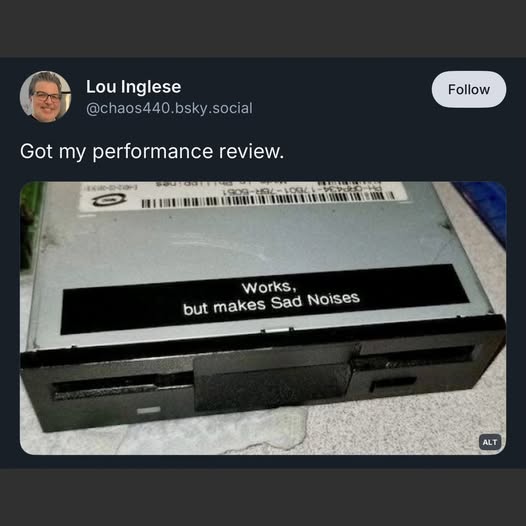Click the dark bar above the post

point(263,29)
